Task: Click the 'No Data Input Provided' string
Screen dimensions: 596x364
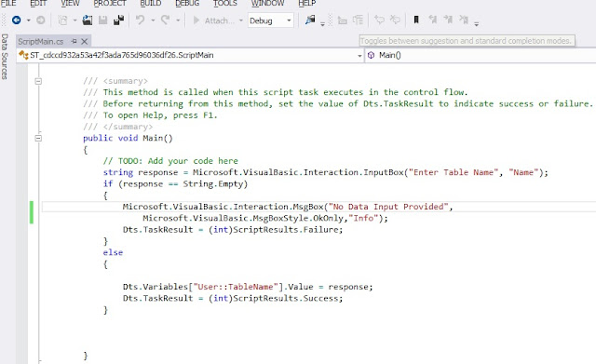Action: point(389,207)
